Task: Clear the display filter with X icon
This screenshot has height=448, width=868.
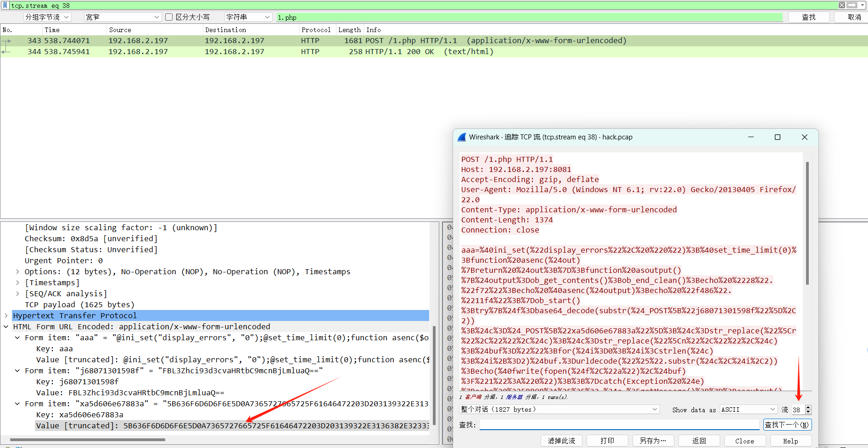Action: pyautogui.click(x=841, y=5)
